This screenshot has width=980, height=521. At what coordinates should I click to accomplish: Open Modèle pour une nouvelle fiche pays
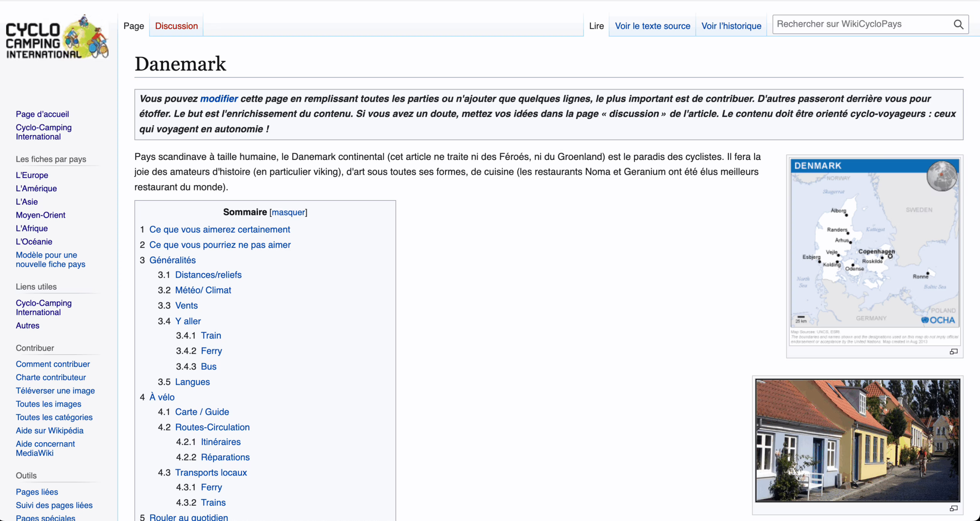point(51,260)
